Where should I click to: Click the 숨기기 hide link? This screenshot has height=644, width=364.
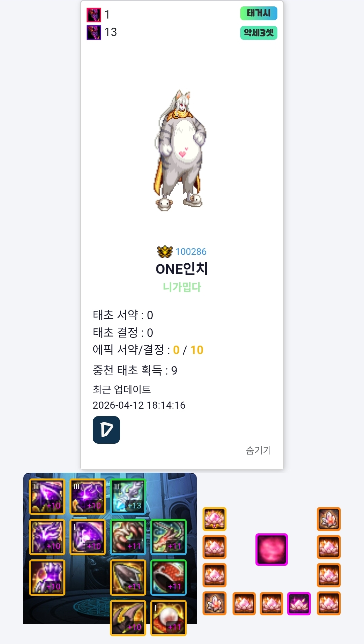[x=259, y=450]
